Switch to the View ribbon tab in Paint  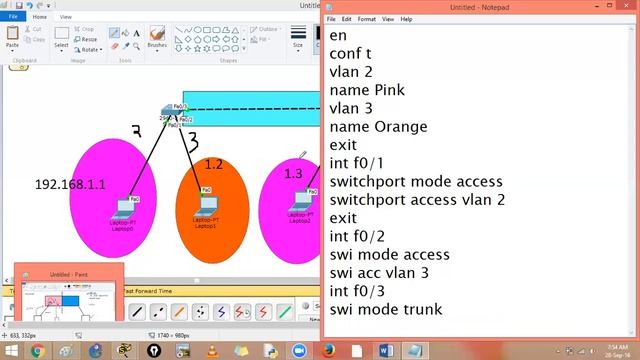pyautogui.click(x=66, y=17)
